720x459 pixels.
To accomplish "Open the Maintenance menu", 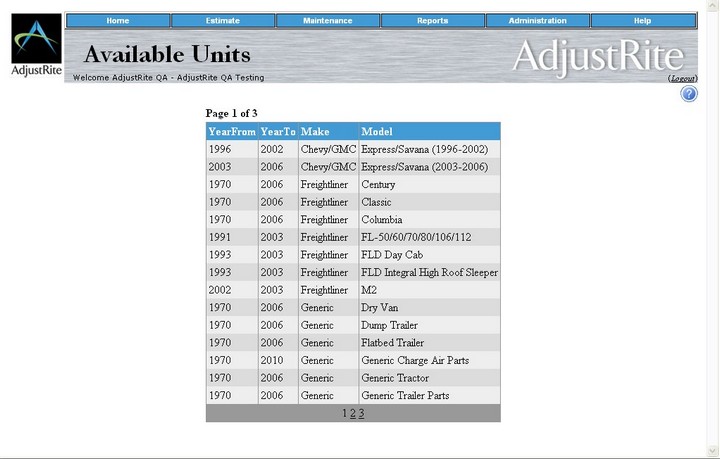I will 328,21.
